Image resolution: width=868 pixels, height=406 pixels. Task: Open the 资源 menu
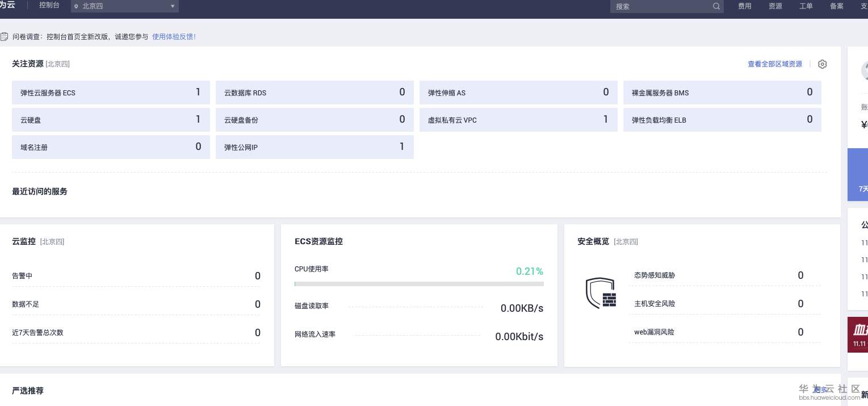[775, 6]
